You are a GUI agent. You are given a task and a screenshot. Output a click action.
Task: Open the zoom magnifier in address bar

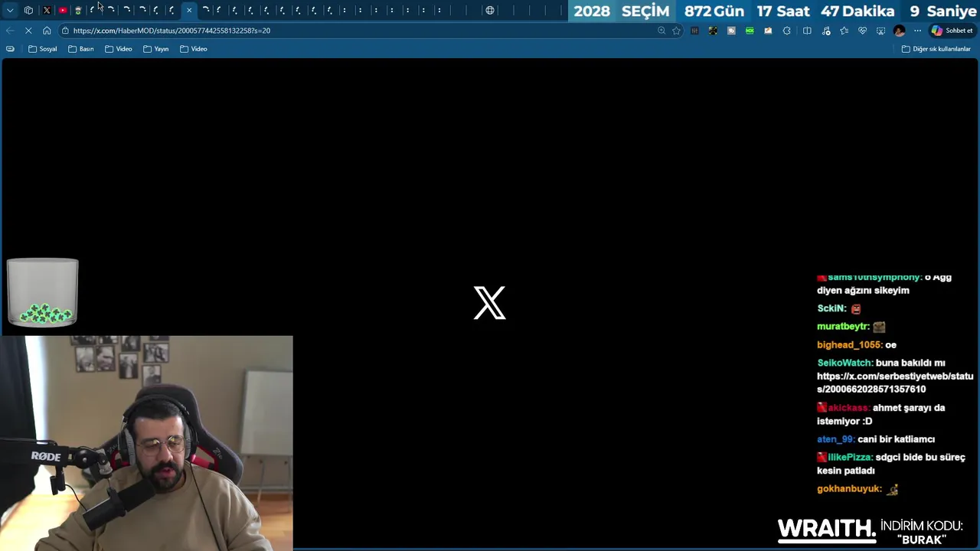point(661,31)
